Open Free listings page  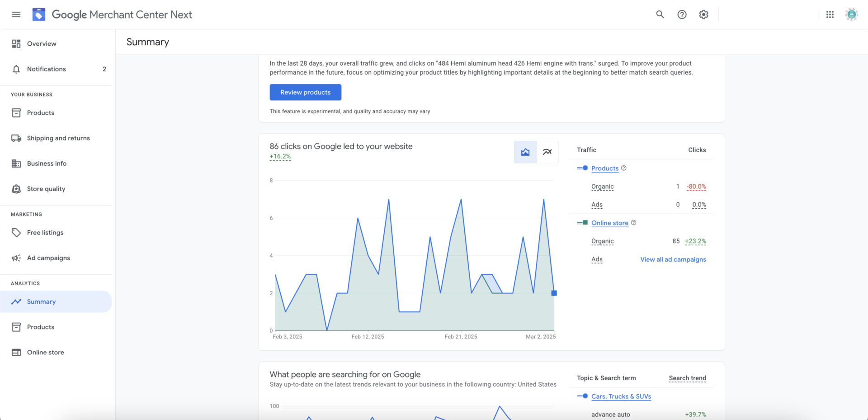click(x=56, y=233)
